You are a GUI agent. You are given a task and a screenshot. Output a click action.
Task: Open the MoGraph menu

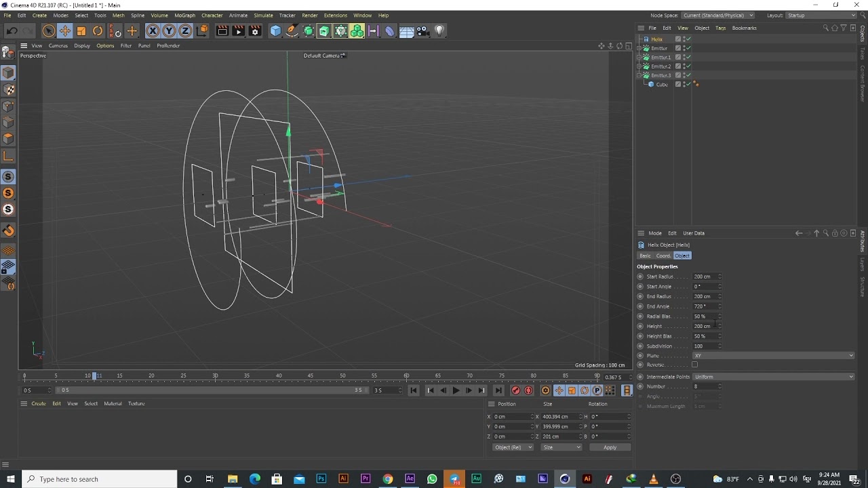[x=184, y=15]
